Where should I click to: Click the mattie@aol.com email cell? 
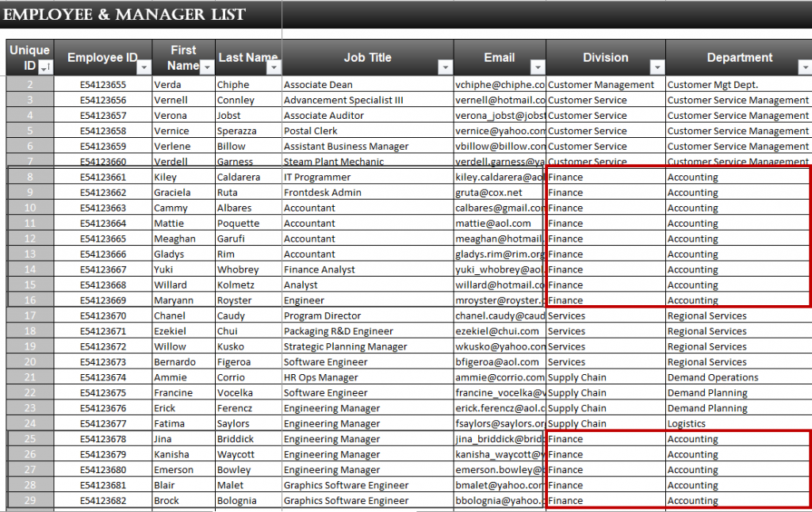pyautogui.click(x=493, y=224)
